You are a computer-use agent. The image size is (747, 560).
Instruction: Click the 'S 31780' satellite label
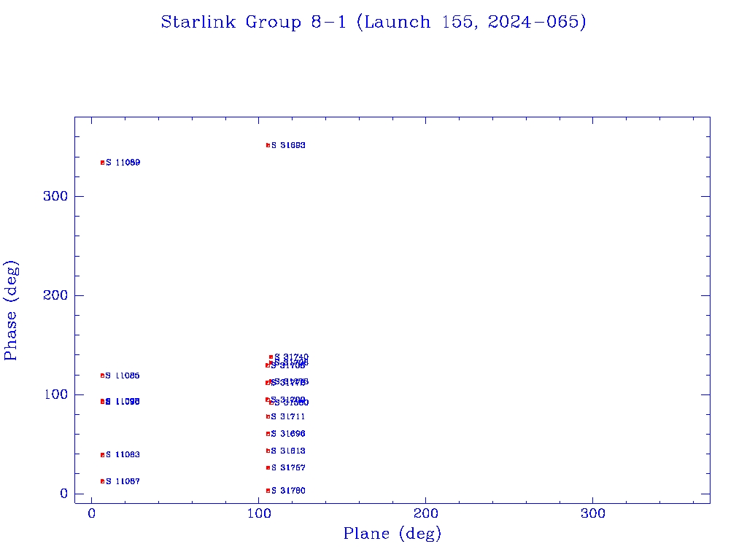pyautogui.click(x=288, y=491)
